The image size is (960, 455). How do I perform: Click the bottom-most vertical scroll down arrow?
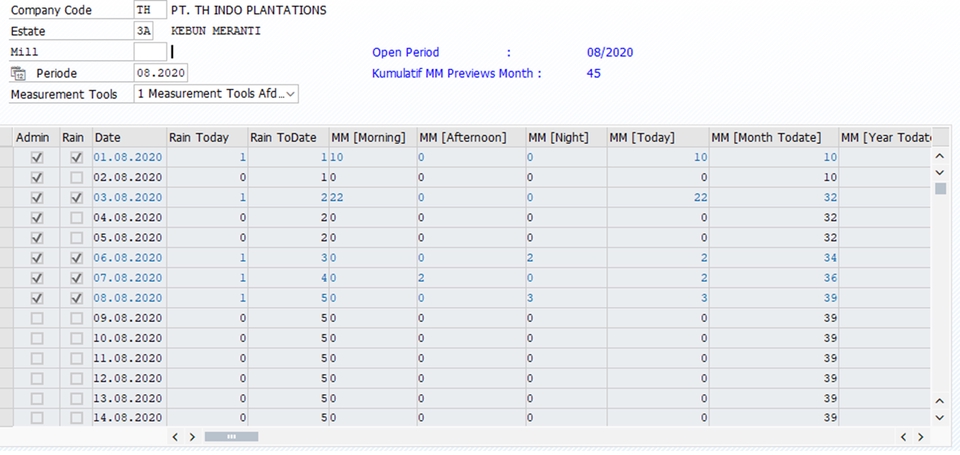[x=940, y=417]
